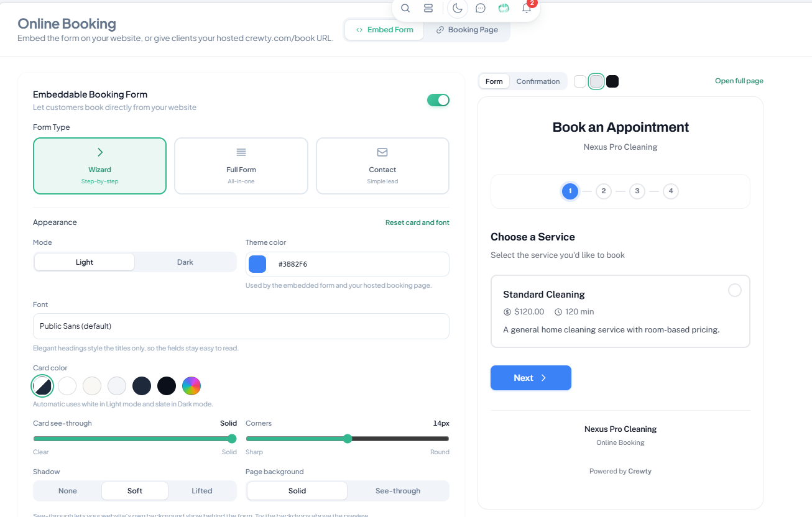Click Reset card and font link

[417, 222]
